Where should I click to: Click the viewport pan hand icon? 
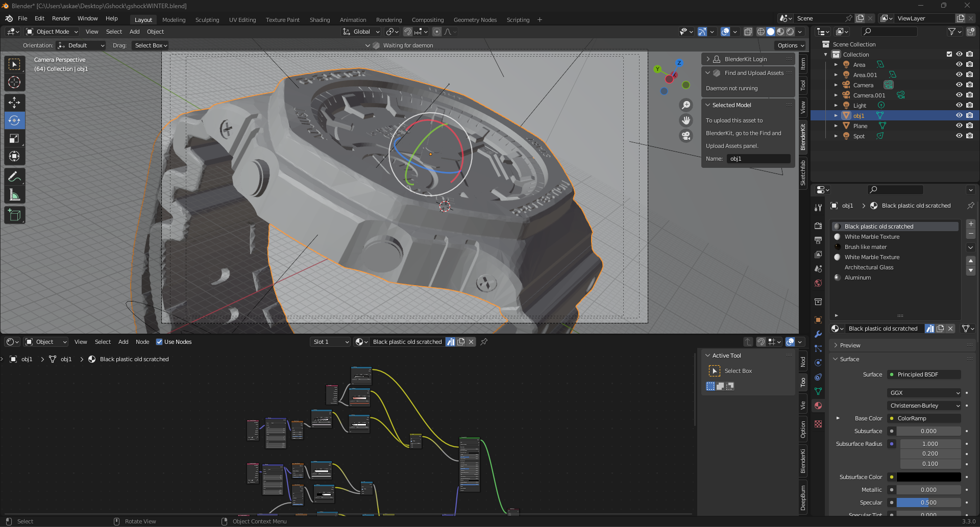click(x=686, y=120)
